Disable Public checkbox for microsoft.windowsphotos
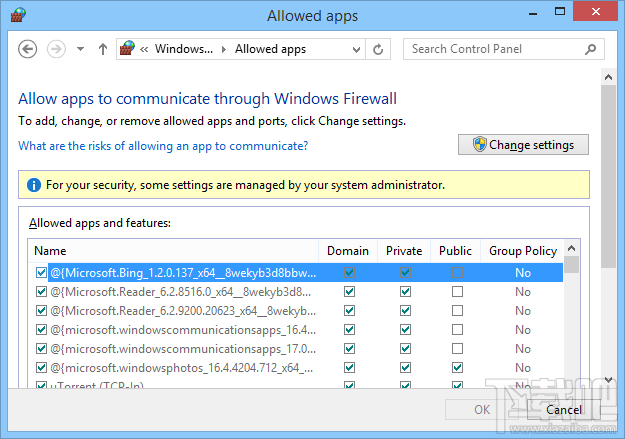Viewport: 625px width, 439px height. coord(458,368)
